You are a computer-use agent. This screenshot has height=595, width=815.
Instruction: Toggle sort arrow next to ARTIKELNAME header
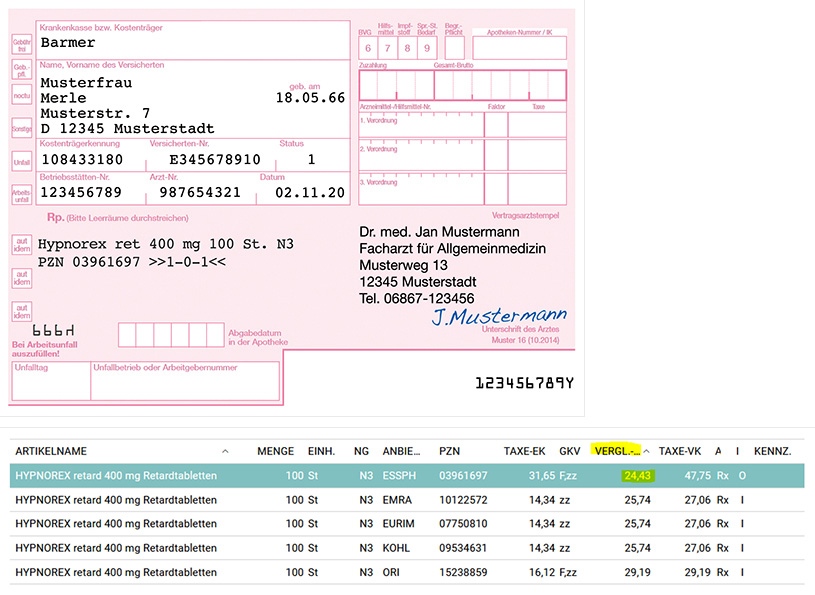225,451
